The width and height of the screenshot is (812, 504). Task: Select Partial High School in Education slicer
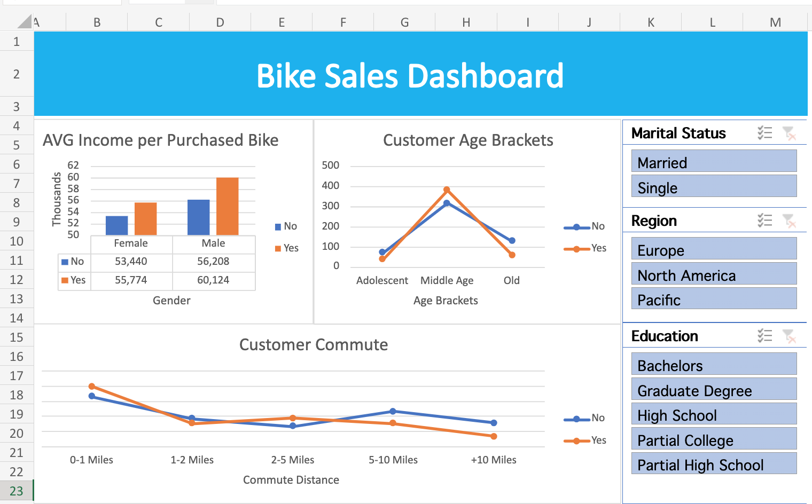coord(714,464)
